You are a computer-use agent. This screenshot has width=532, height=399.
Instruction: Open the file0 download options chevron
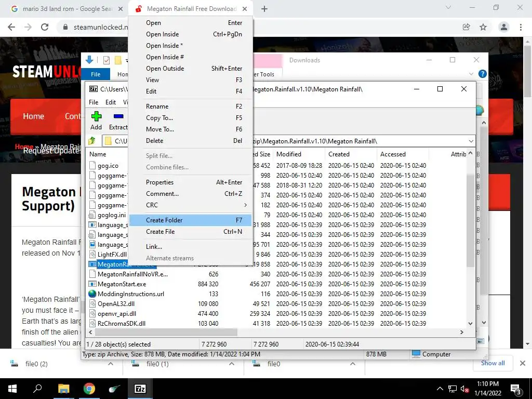pyautogui.click(x=353, y=364)
